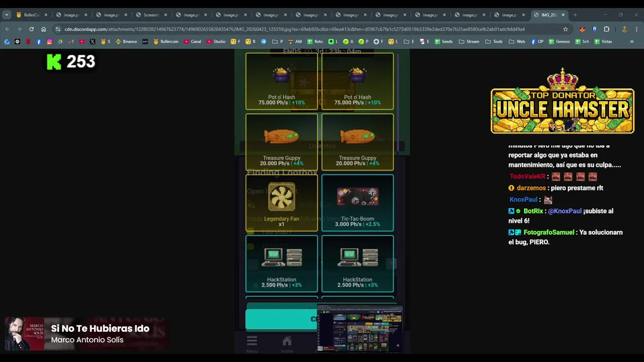This screenshot has width=644, height=362.
Task: Go back to previous page
Action: [x=8, y=29]
